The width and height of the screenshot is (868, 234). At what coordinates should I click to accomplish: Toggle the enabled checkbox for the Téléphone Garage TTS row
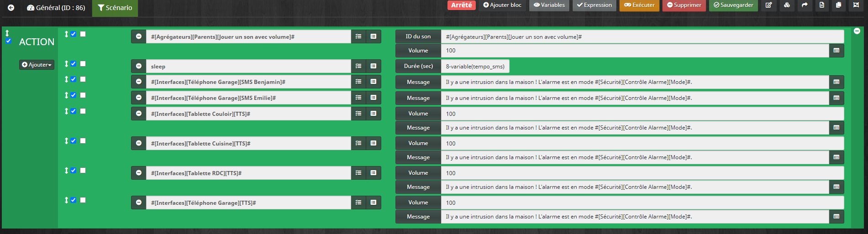74,200
